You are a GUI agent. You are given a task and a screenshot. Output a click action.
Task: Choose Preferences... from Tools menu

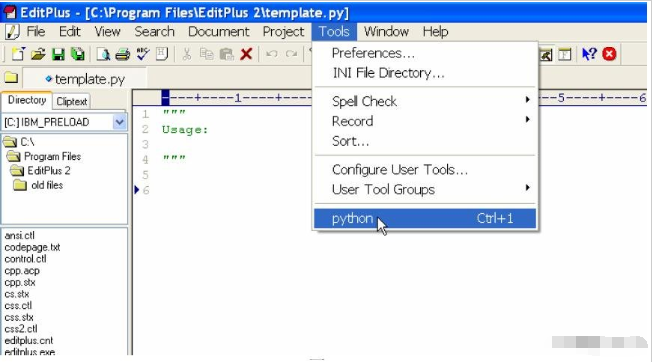click(x=425, y=53)
